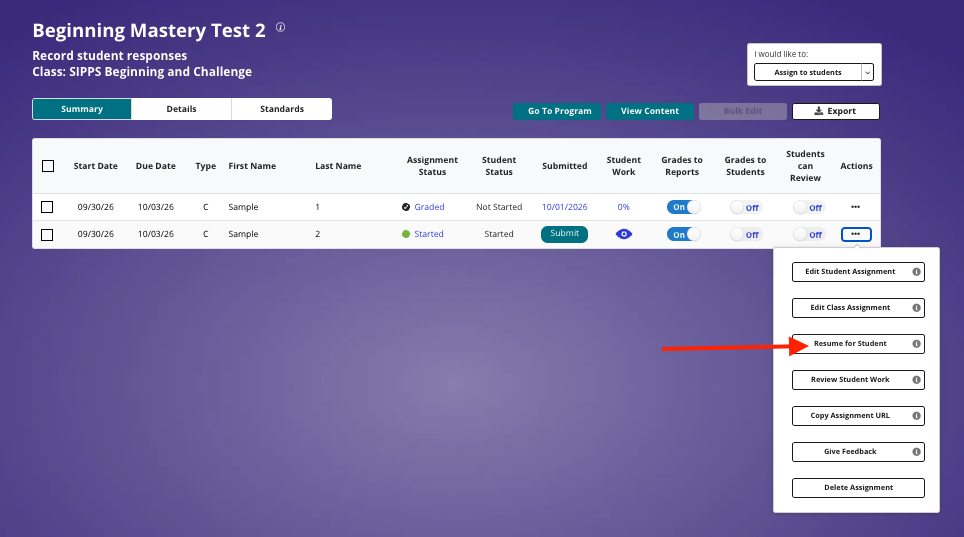Open actions ellipsis for Sample 1 row
Viewport: 964px width, 537px height.
855,207
